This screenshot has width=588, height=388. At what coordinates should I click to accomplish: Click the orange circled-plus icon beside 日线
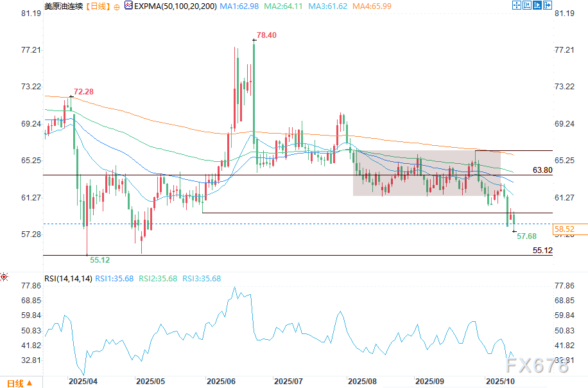click(117, 7)
